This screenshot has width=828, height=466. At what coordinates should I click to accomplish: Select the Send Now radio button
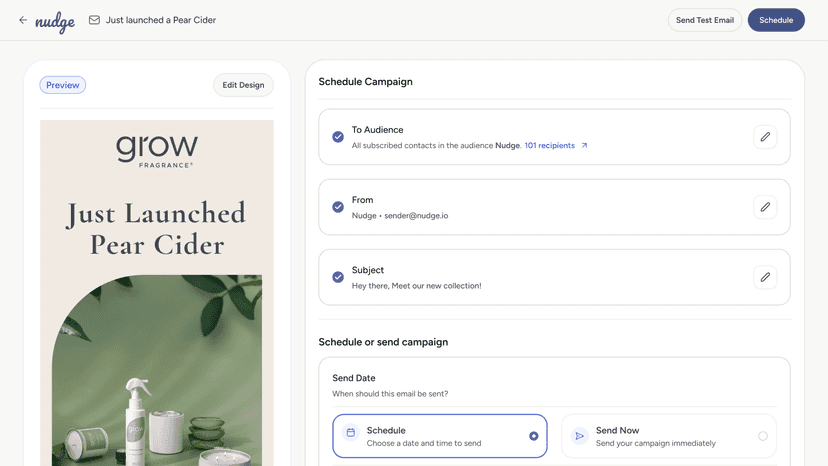pyautogui.click(x=763, y=436)
